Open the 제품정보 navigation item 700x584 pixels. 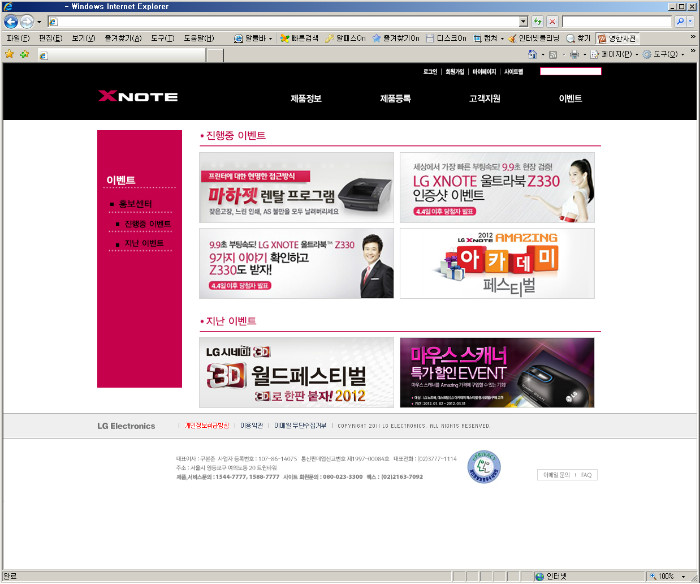click(306, 98)
